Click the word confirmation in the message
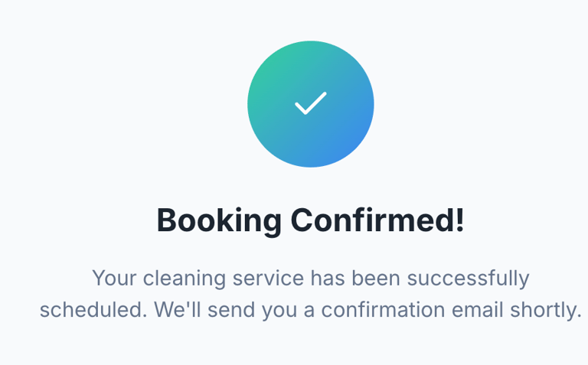Viewport: 588px width, 365px height. [383, 310]
